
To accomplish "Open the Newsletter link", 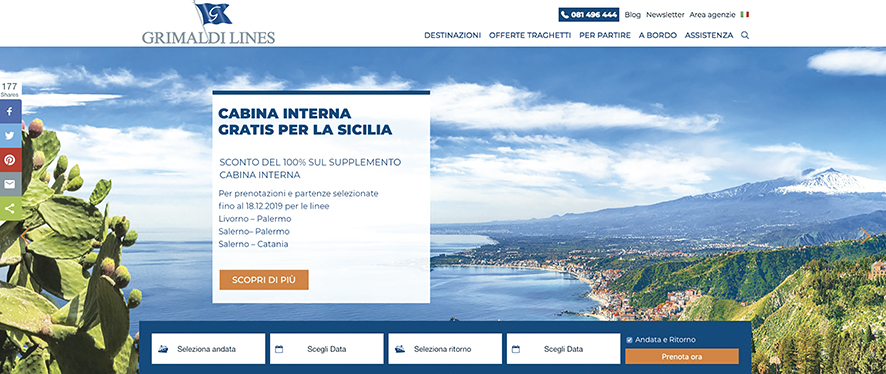I will [665, 15].
